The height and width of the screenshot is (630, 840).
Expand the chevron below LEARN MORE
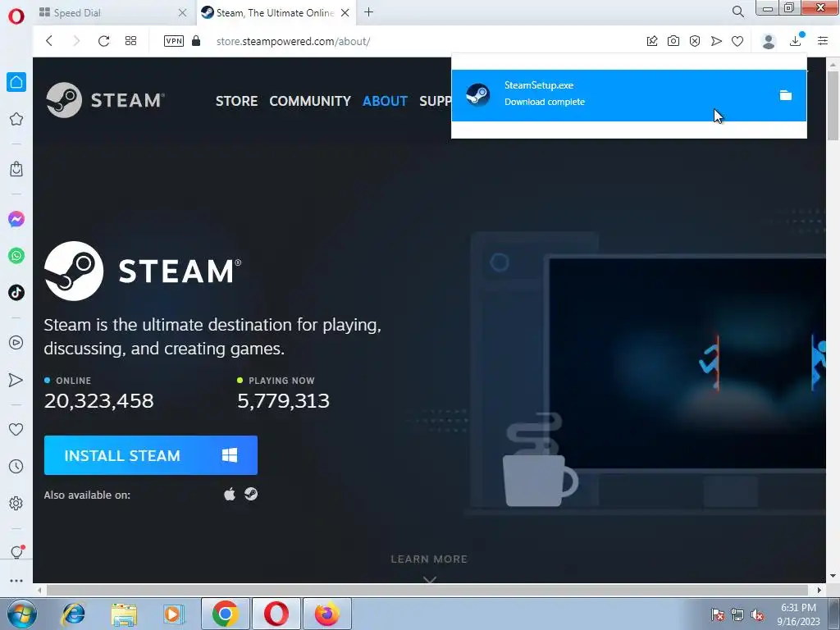point(429,579)
